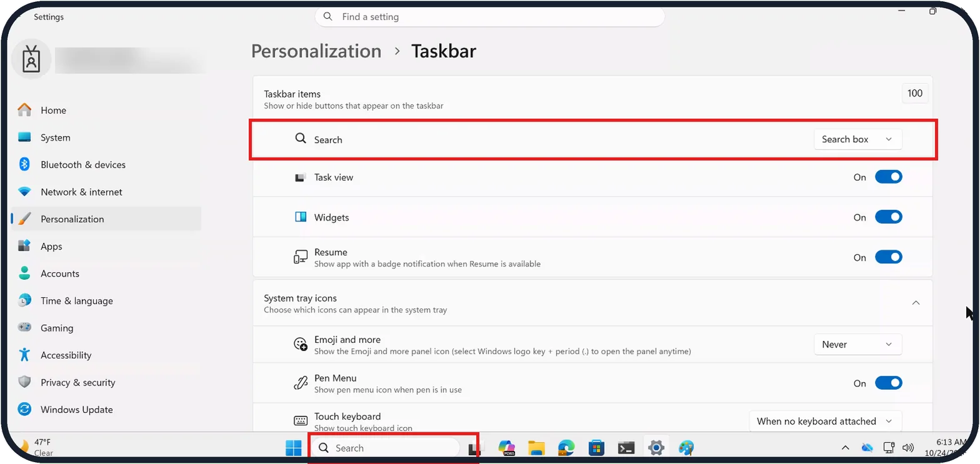Screen dimensions: 980x464
Task: Show hidden system tray icons chevron
Action: (845, 448)
